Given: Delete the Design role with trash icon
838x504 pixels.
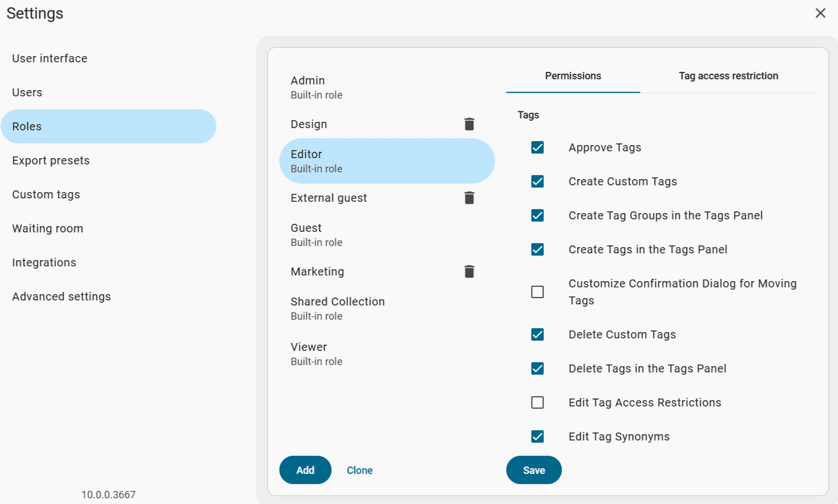Looking at the screenshot, I should [x=469, y=124].
